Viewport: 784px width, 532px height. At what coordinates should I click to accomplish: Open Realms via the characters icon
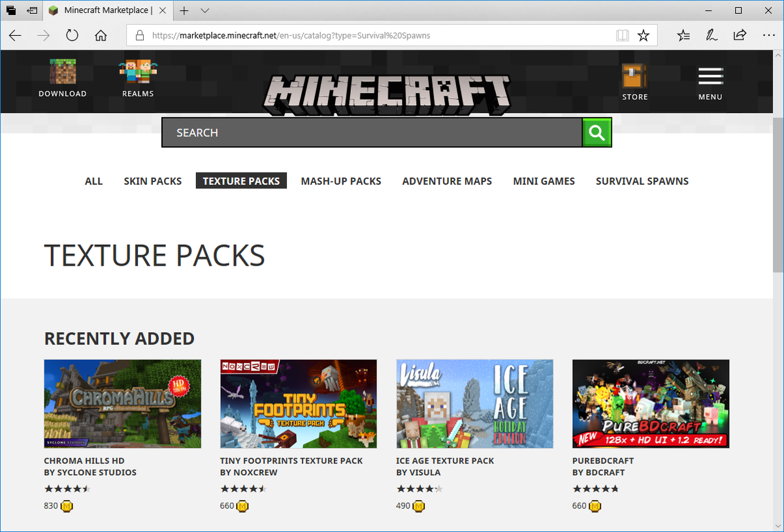[138, 72]
